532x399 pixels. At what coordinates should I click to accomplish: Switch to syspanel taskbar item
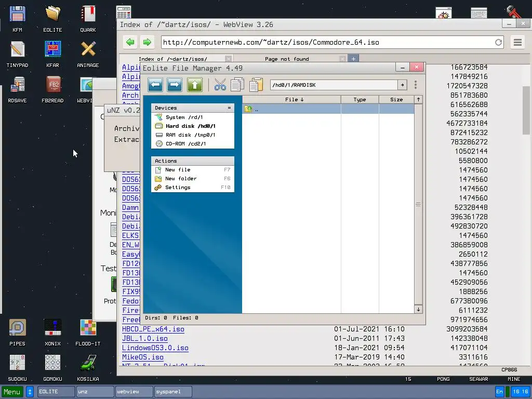(173, 392)
